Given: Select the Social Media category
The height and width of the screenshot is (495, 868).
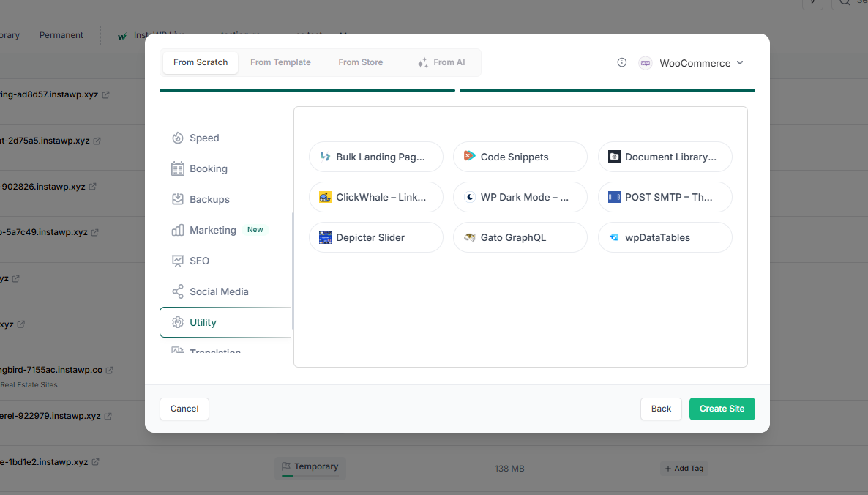Looking at the screenshot, I should 225,291.
